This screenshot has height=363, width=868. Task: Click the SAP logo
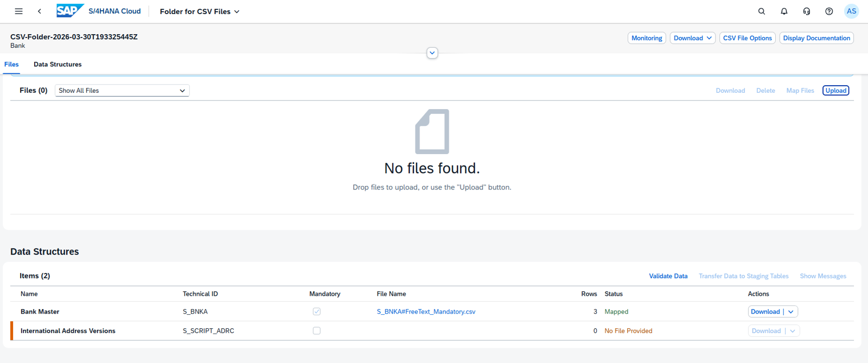click(x=70, y=11)
